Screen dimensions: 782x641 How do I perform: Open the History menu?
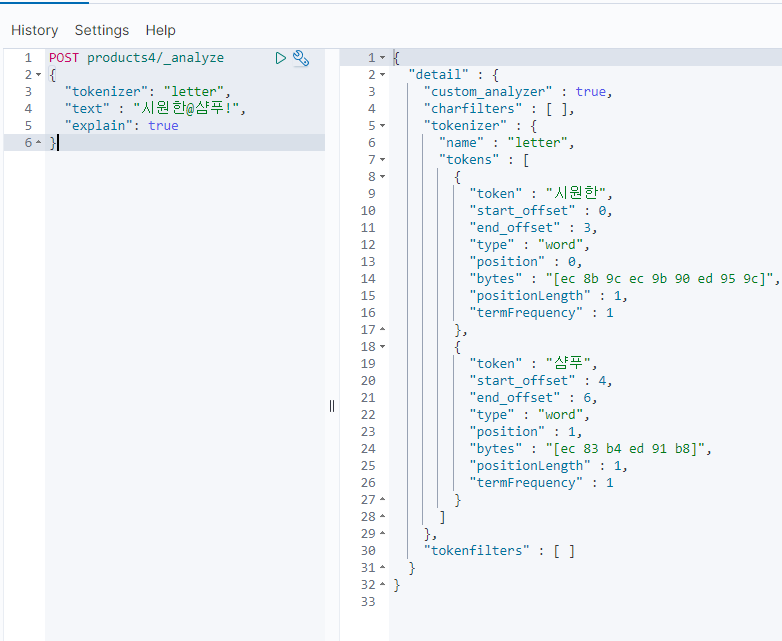(x=34, y=30)
